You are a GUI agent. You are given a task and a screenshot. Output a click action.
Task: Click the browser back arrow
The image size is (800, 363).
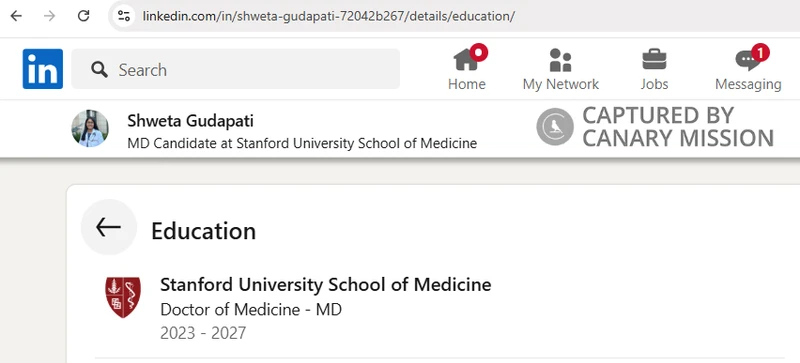(x=16, y=16)
